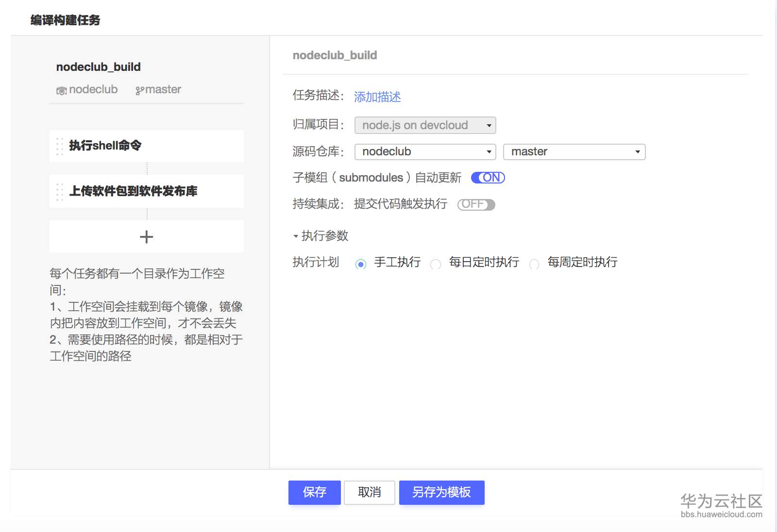
Task: Click the branch icon beside master
Action: [x=139, y=89]
